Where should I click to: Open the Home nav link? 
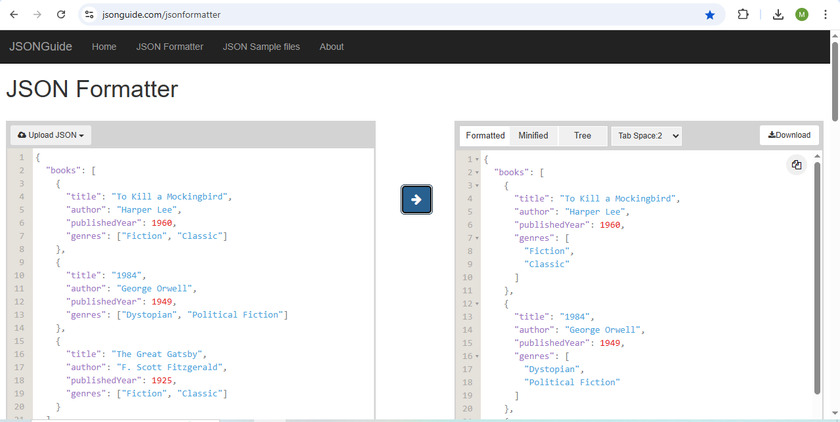tap(104, 47)
